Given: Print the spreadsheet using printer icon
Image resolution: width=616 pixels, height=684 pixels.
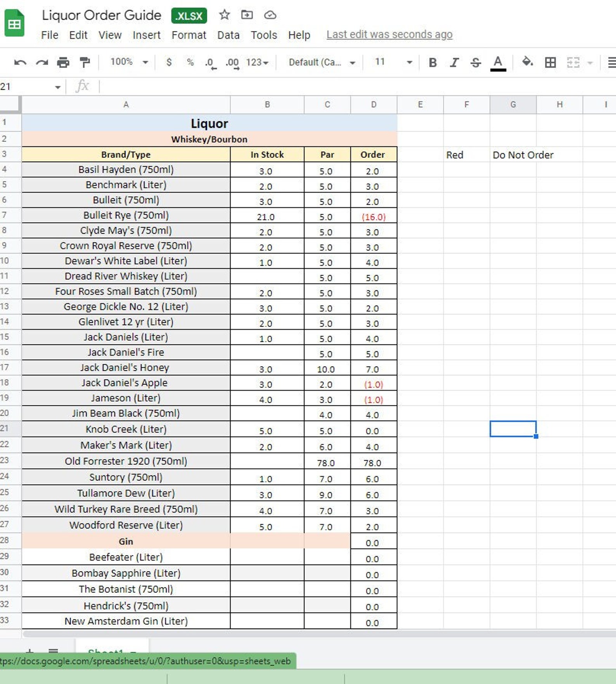Looking at the screenshot, I should coord(63,62).
